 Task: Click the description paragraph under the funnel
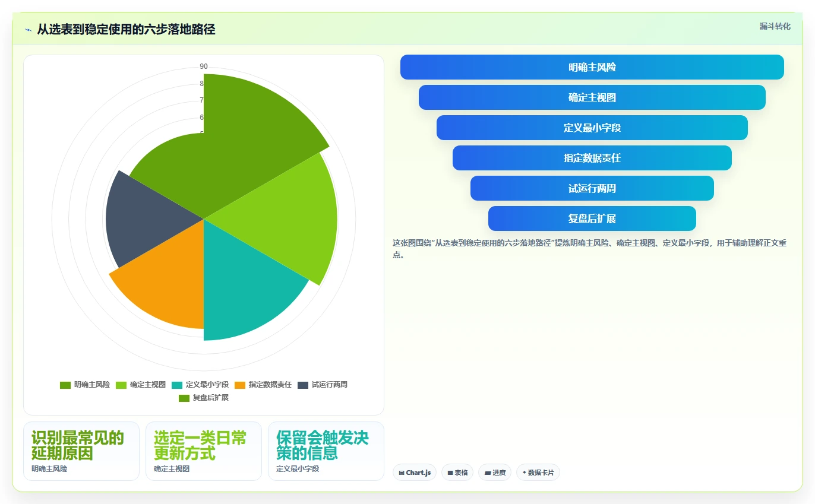pyautogui.click(x=589, y=249)
